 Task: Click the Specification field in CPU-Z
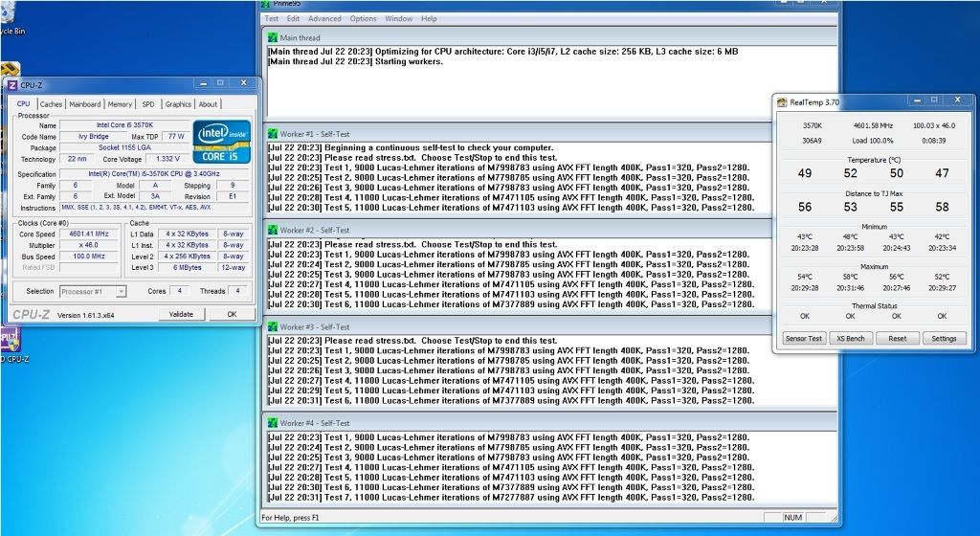154,174
